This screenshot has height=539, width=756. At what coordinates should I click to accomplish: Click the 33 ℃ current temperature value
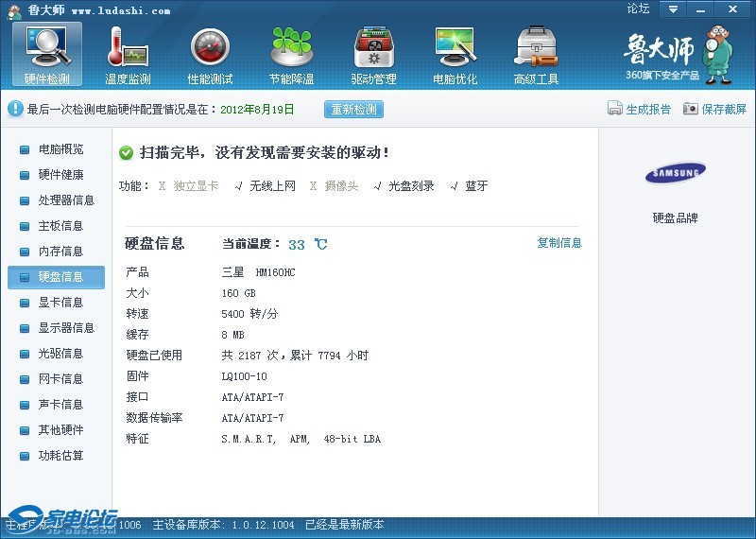308,245
